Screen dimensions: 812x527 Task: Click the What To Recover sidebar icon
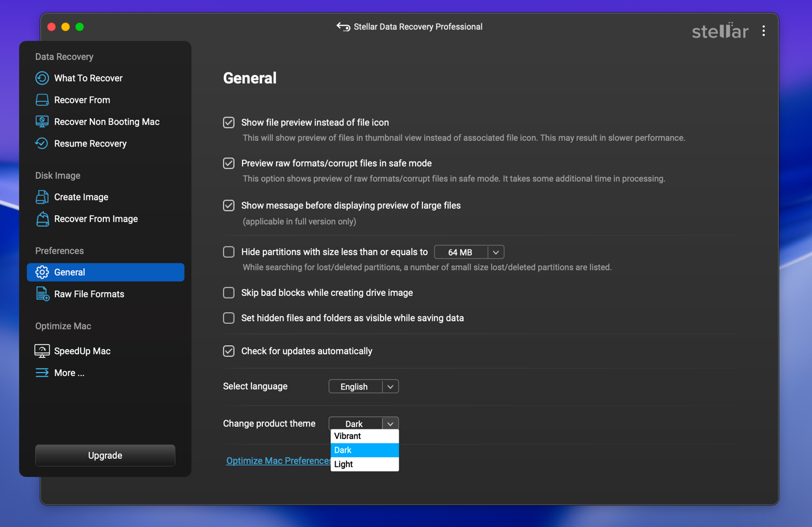point(42,78)
